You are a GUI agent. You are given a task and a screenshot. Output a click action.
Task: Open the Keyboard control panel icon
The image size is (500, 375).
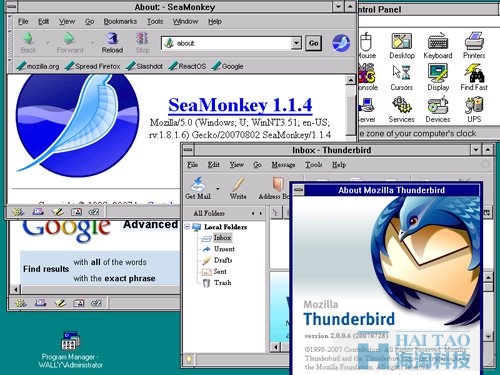[438, 46]
